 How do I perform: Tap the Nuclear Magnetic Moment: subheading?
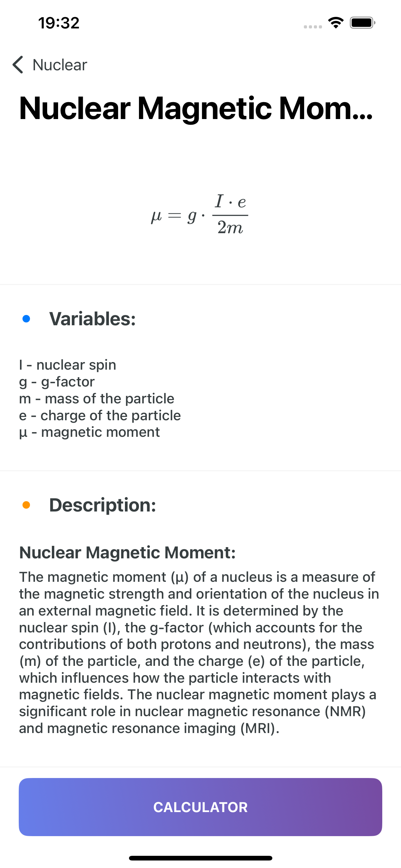click(127, 553)
